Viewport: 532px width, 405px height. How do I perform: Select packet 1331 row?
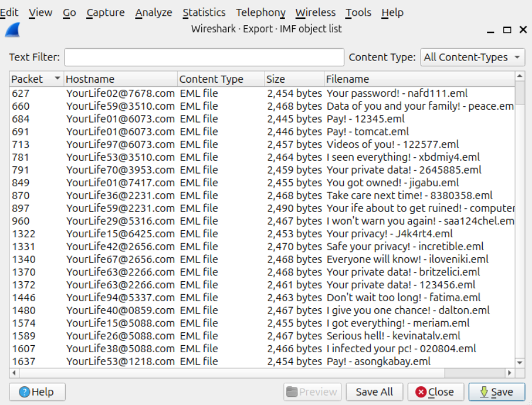click(262, 246)
